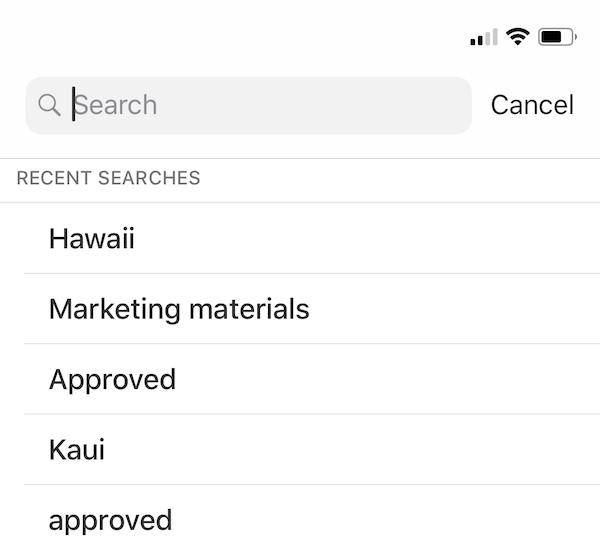Viewport: 600px width, 554px height.
Task: Click the RECENT SEARCHES section header
Action: tap(108, 178)
